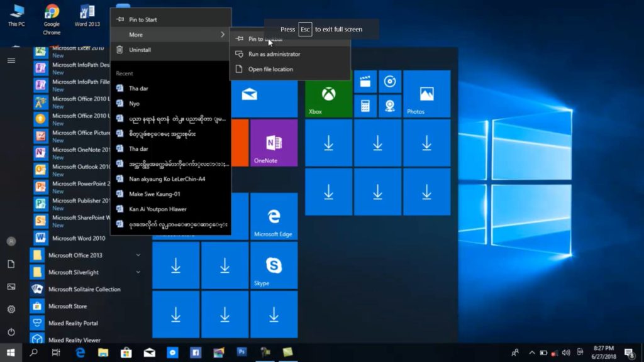Open taskbar Search magnifier
The image size is (644, 362).
coord(34,353)
